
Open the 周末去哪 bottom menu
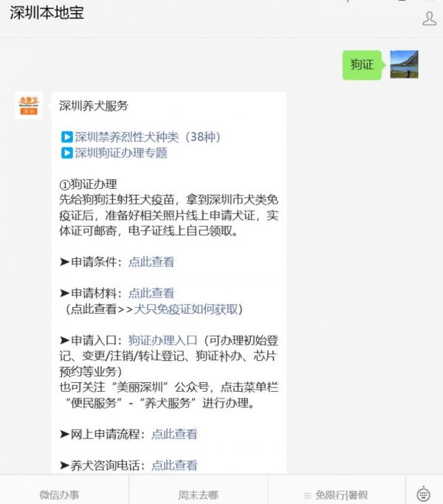pos(198,494)
